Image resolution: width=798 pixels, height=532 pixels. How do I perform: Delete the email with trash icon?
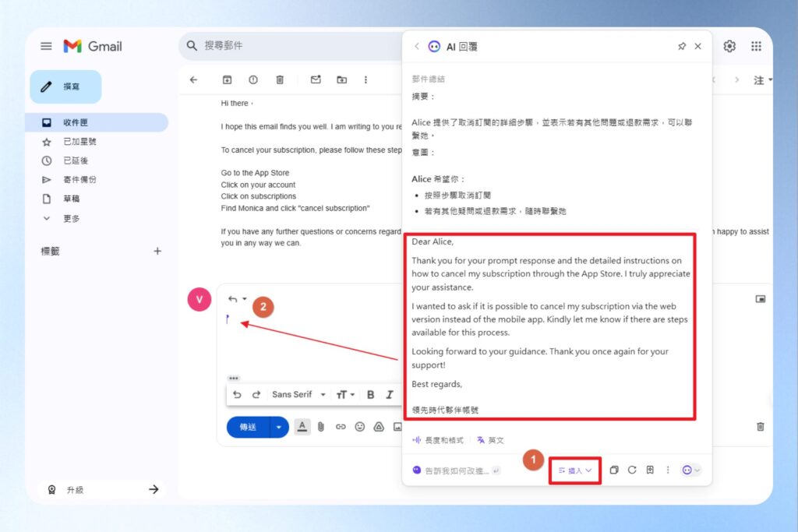(x=280, y=79)
